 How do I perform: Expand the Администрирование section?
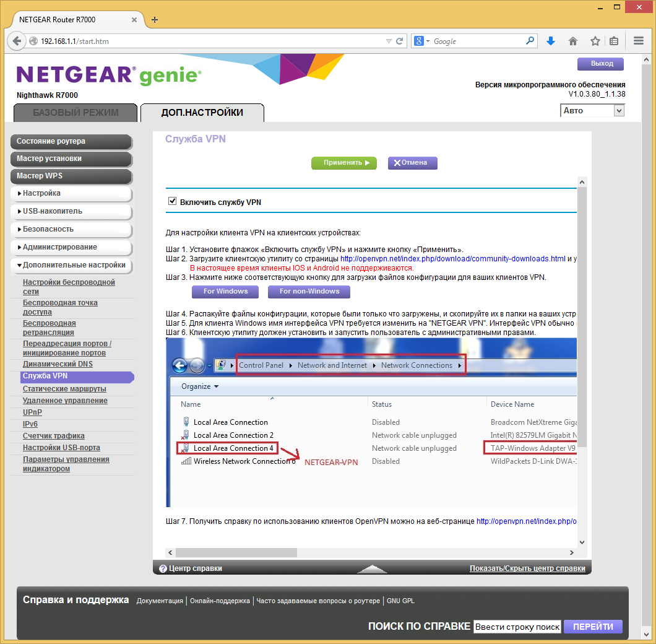[71, 248]
